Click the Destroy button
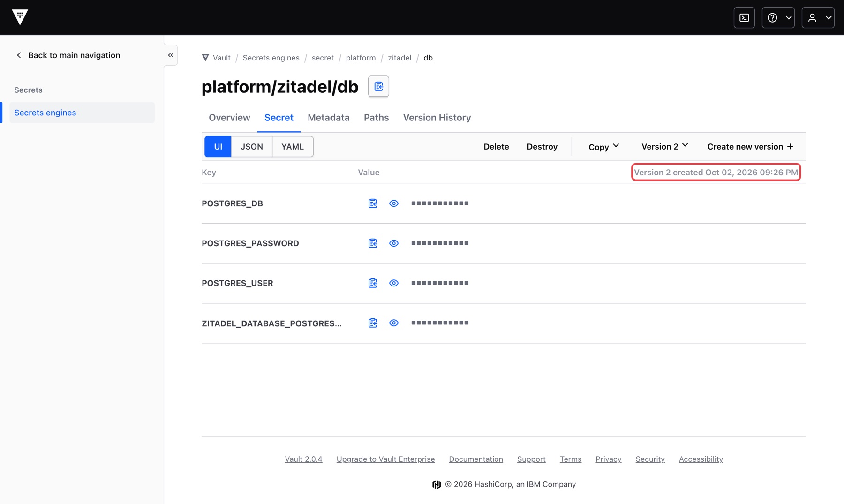The height and width of the screenshot is (504, 844). click(542, 147)
